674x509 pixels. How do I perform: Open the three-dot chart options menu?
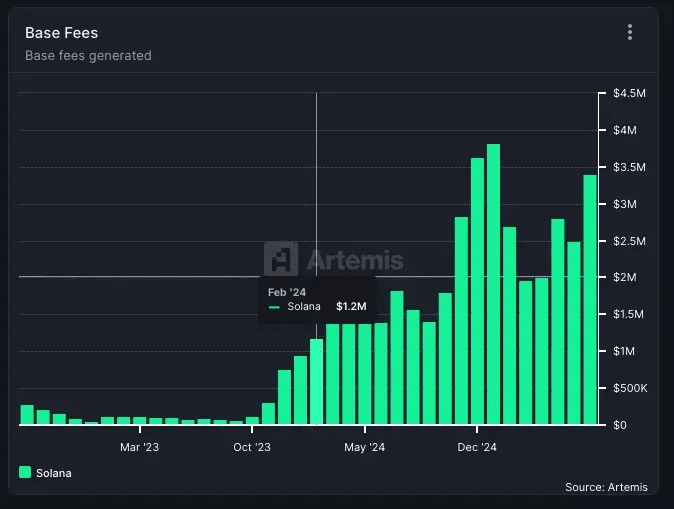tap(630, 32)
